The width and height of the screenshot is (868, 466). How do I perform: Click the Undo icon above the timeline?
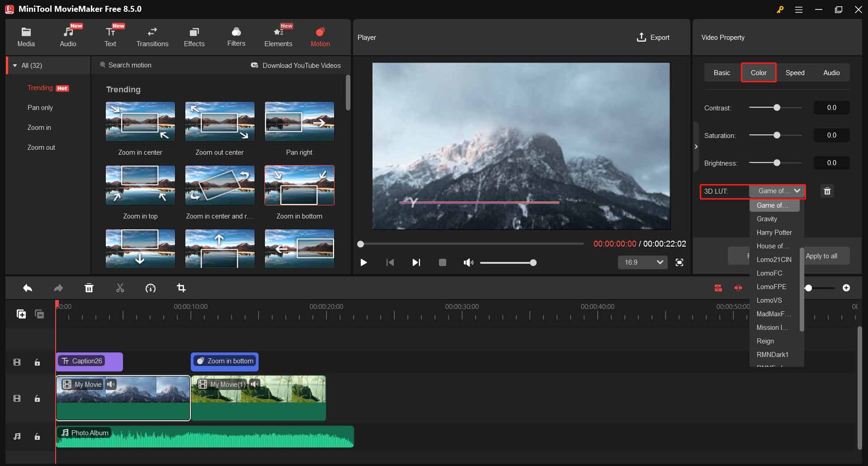tap(27, 288)
